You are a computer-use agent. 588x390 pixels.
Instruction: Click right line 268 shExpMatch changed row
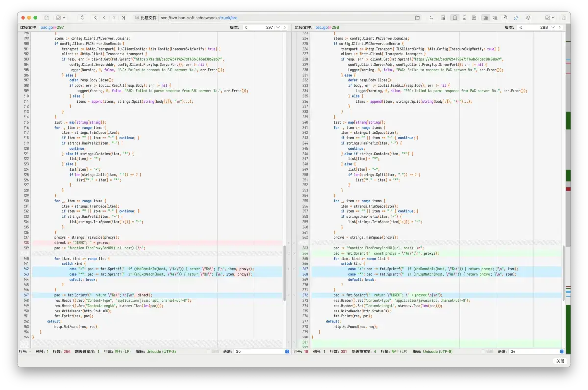point(436,274)
